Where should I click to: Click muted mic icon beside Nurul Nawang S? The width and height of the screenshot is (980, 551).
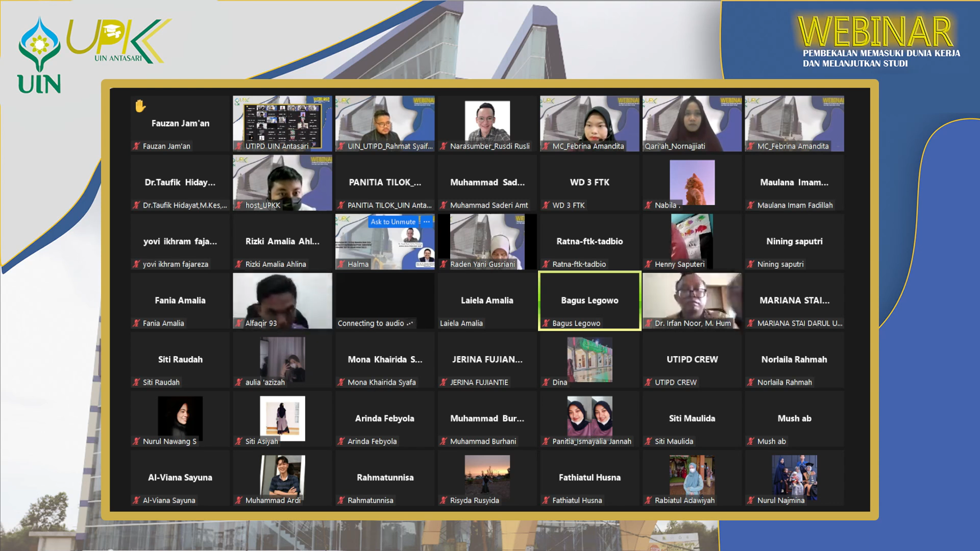pos(136,441)
